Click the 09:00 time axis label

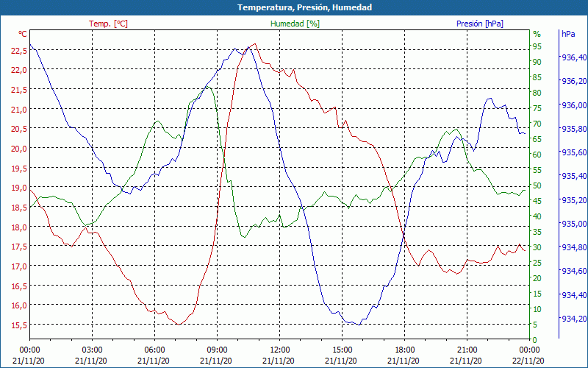[x=217, y=351]
